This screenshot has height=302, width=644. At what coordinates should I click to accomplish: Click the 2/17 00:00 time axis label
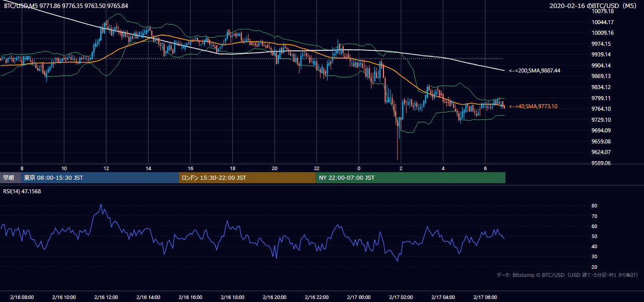pyautogui.click(x=359, y=297)
